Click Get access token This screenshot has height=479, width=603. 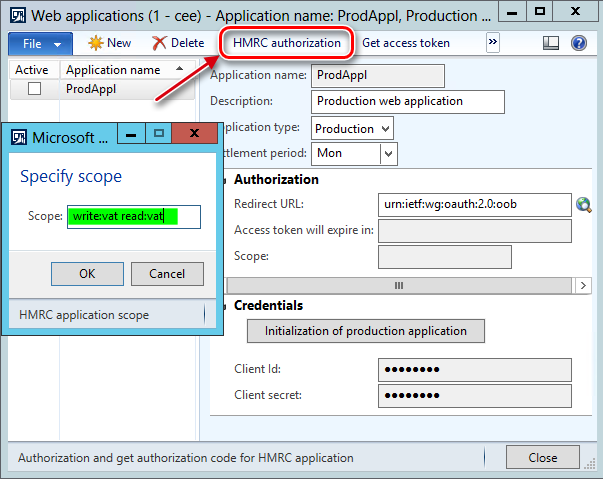click(x=406, y=43)
